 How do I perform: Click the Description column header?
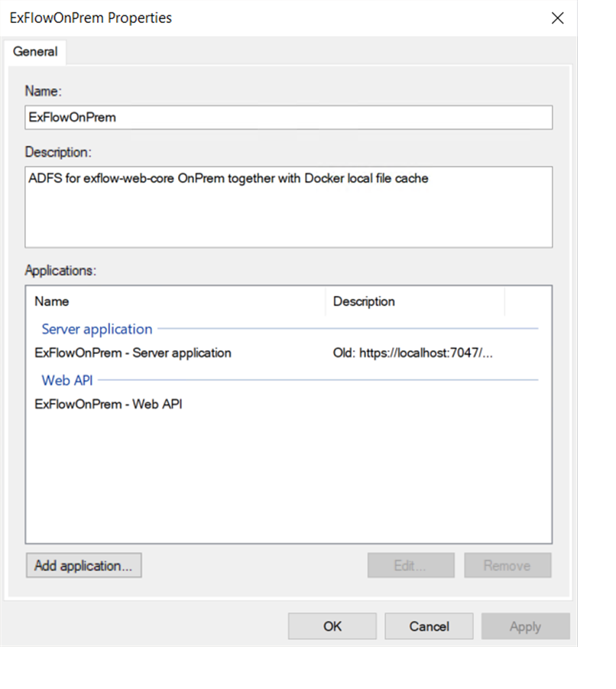[415, 301]
